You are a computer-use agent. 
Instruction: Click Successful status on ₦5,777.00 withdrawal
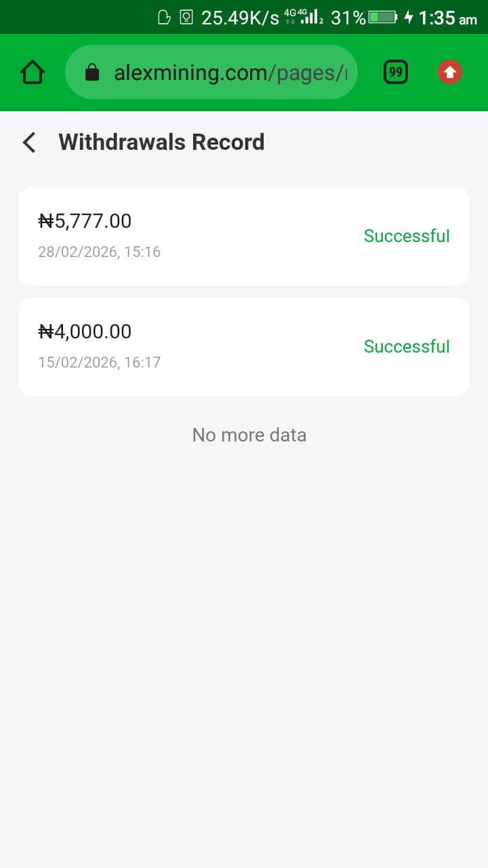point(407,236)
